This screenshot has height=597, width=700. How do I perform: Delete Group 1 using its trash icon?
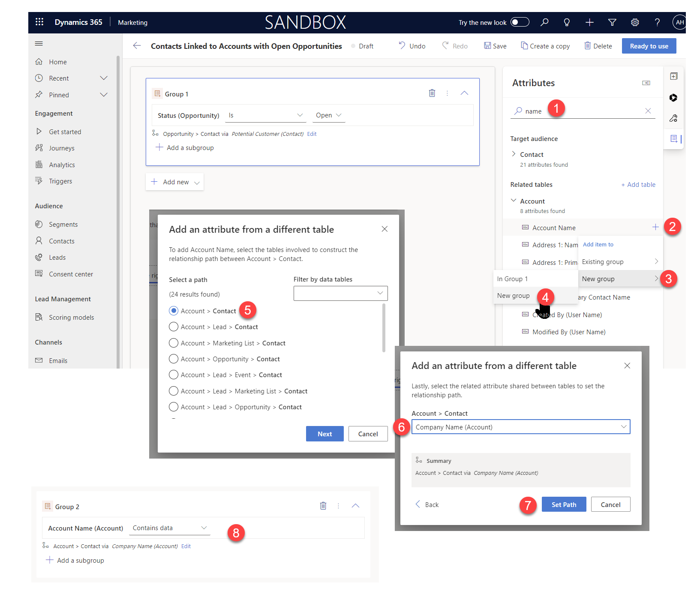(x=432, y=93)
